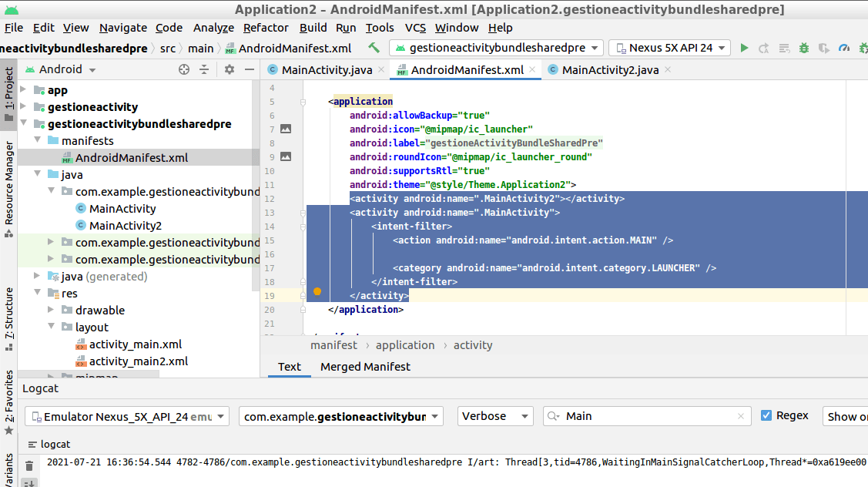This screenshot has width=868, height=487.
Task: Click the Apply Changes and Restart icon
Action: [x=764, y=49]
